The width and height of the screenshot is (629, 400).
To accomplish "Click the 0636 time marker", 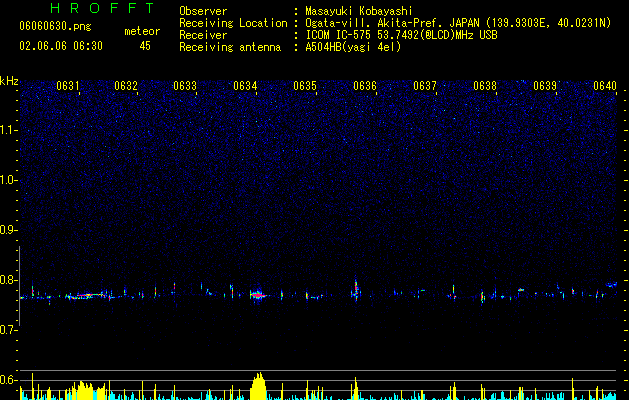I will point(365,86).
